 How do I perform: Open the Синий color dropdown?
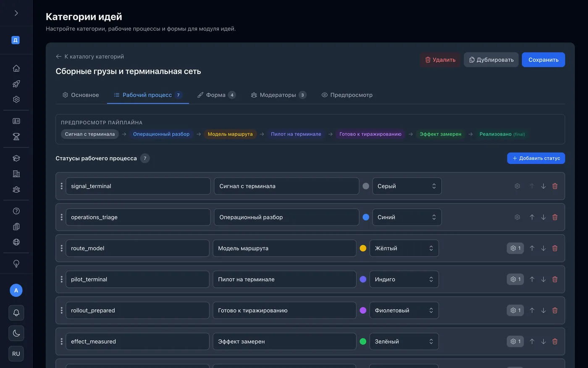tap(407, 217)
